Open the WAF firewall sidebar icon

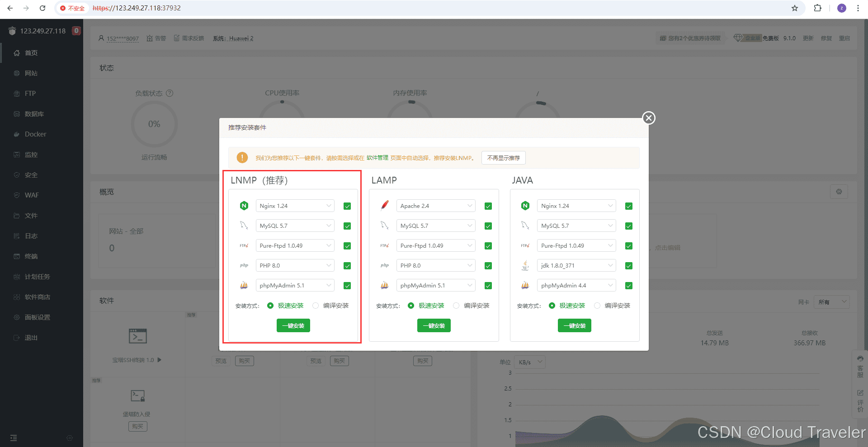tap(17, 195)
